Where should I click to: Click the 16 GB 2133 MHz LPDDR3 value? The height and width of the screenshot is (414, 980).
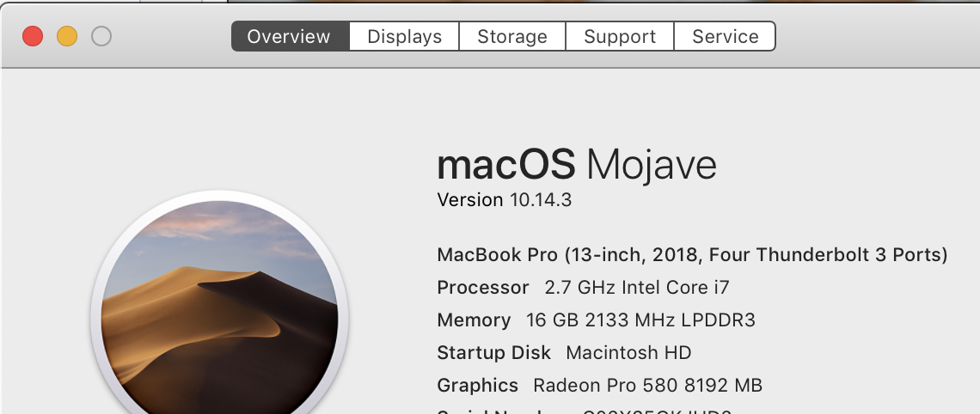coord(640,320)
